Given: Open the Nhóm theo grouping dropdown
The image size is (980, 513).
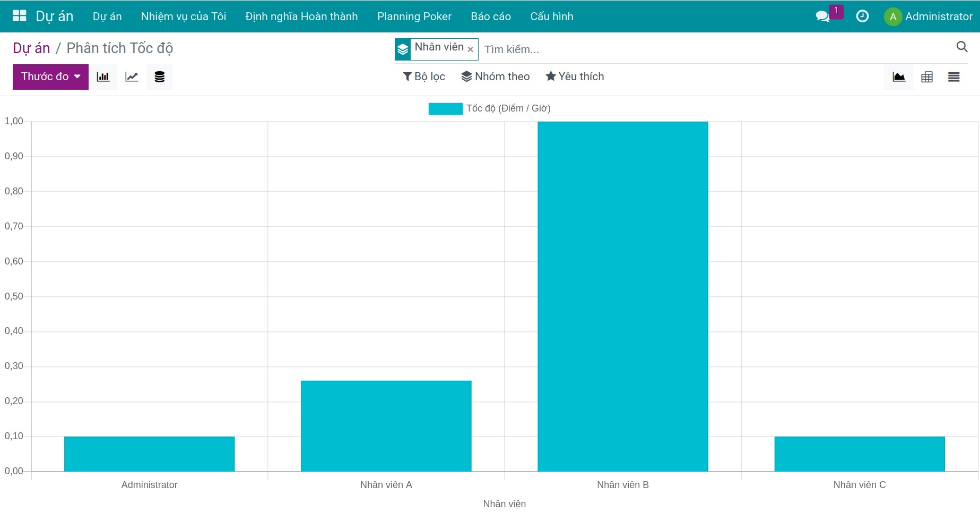Looking at the screenshot, I should [x=496, y=76].
